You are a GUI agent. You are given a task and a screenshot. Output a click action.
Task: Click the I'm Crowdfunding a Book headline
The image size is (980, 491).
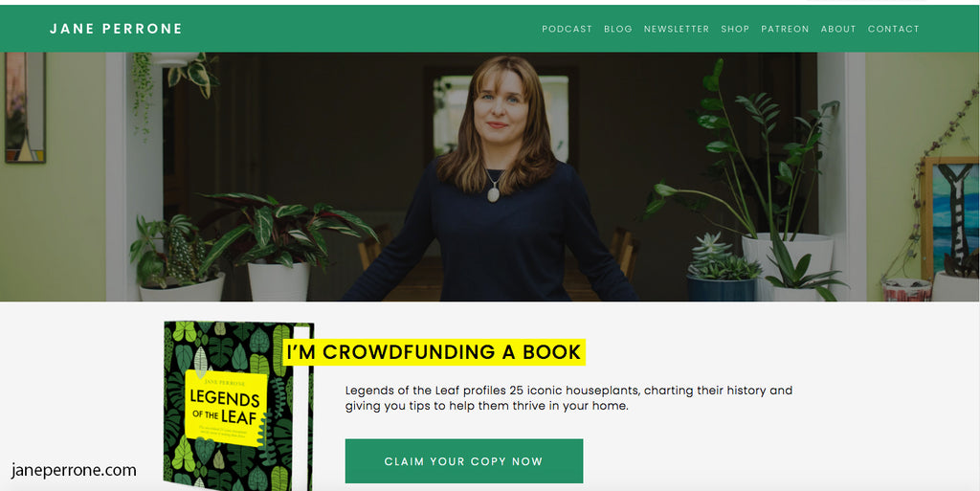coord(434,352)
